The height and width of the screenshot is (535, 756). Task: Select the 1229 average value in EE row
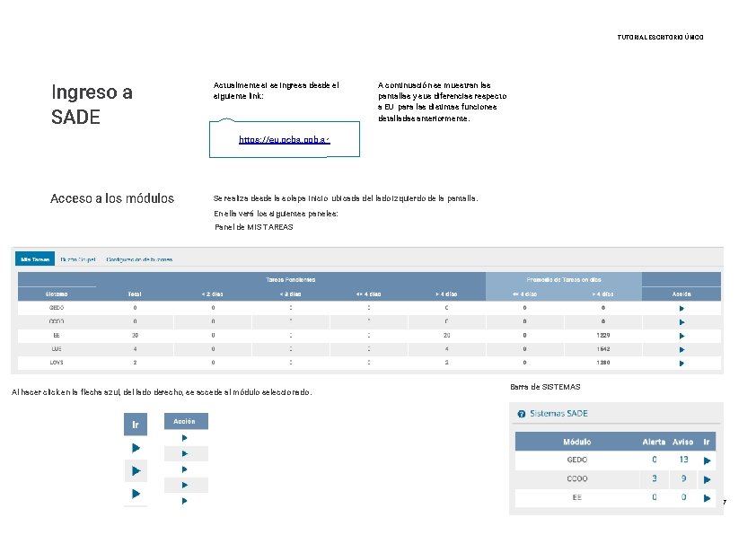[603, 335]
